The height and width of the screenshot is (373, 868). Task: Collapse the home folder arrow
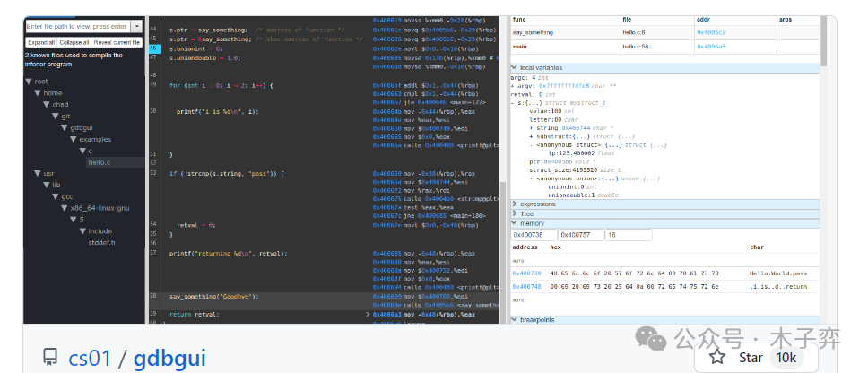38,93
